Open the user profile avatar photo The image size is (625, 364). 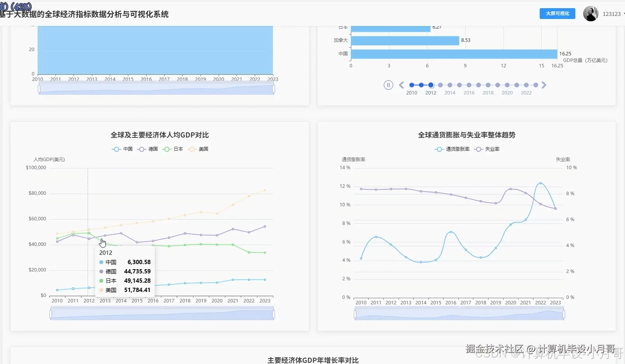590,13
